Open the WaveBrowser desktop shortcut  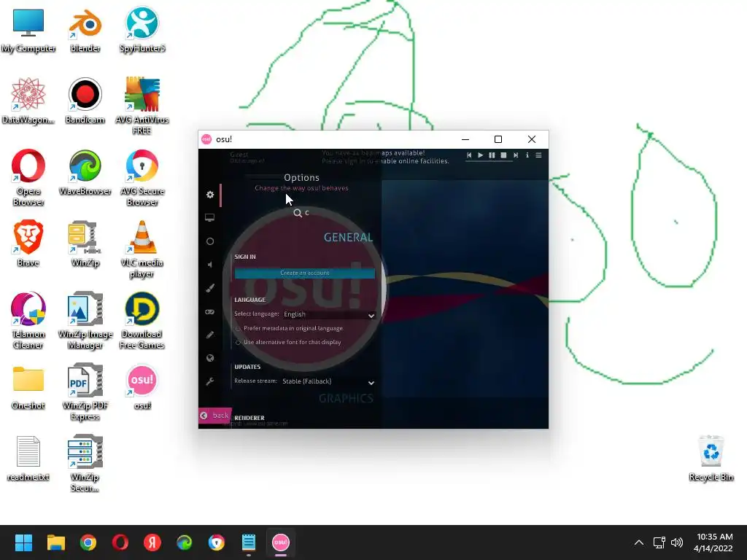[x=85, y=172]
